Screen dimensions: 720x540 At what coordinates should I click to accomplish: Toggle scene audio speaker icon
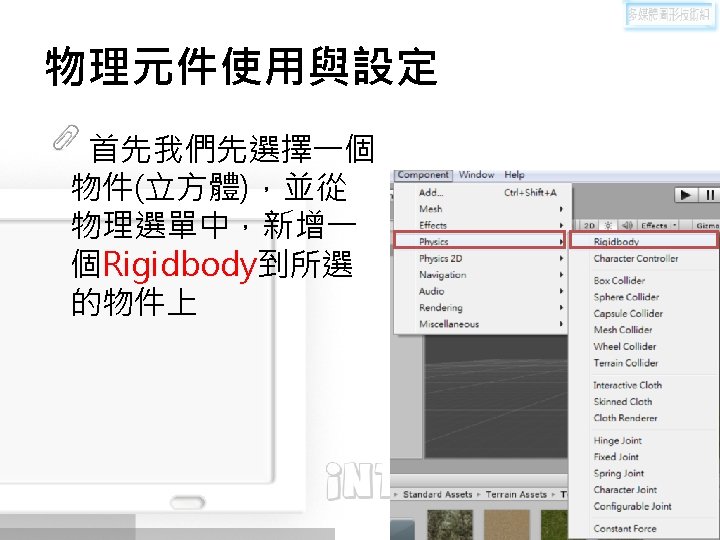pos(627,225)
